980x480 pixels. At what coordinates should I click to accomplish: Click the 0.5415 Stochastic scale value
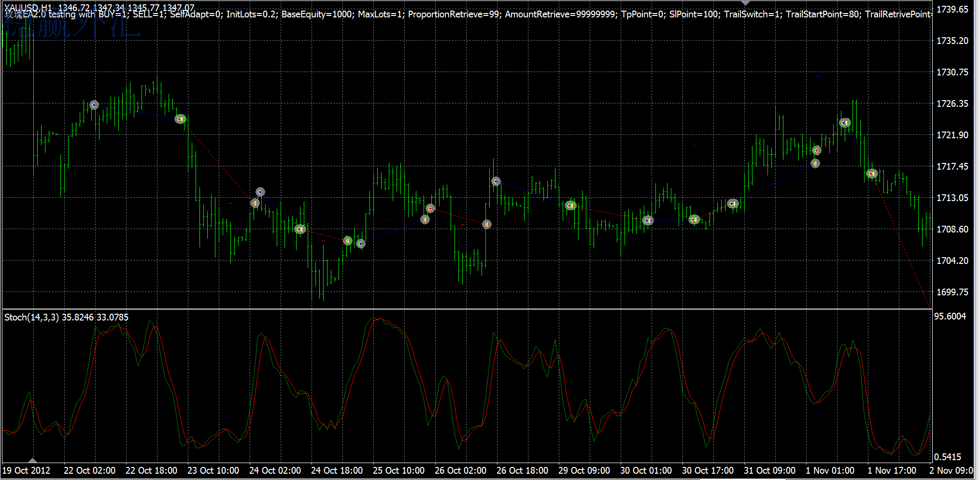coord(948,457)
